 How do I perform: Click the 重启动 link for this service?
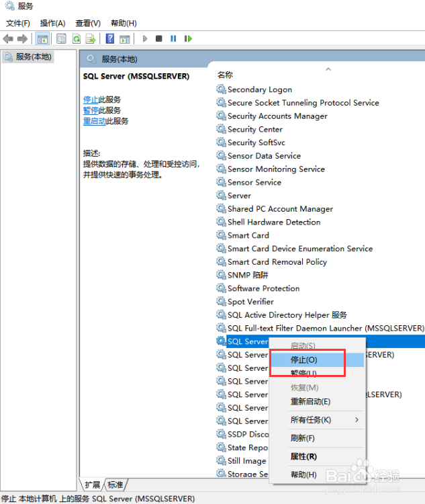(95, 121)
